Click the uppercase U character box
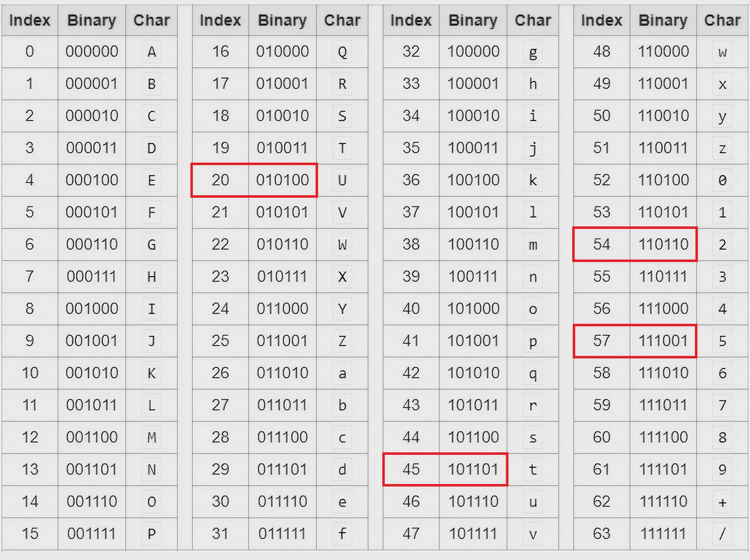The image size is (750, 560). [x=342, y=181]
